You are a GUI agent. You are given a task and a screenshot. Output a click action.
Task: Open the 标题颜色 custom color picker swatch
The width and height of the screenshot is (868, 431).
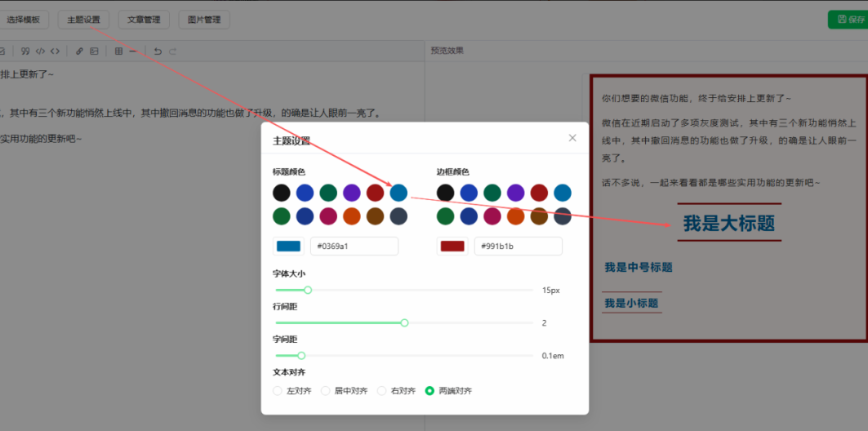point(288,246)
